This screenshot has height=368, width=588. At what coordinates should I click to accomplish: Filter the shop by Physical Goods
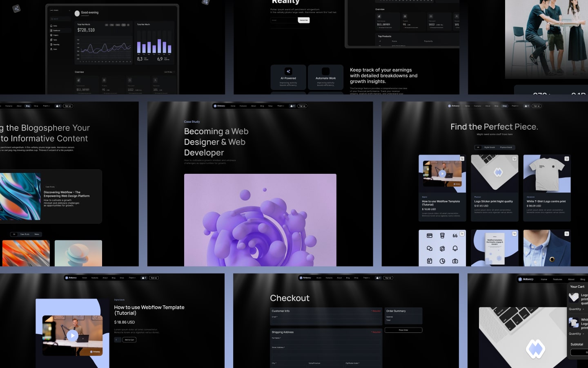point(506,147)
